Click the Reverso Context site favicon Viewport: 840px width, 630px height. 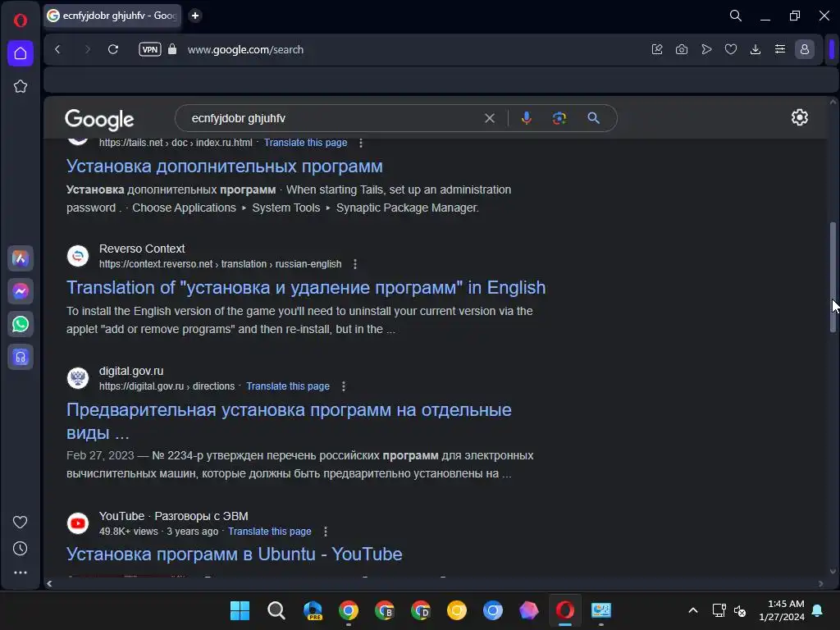coord(78,256)
